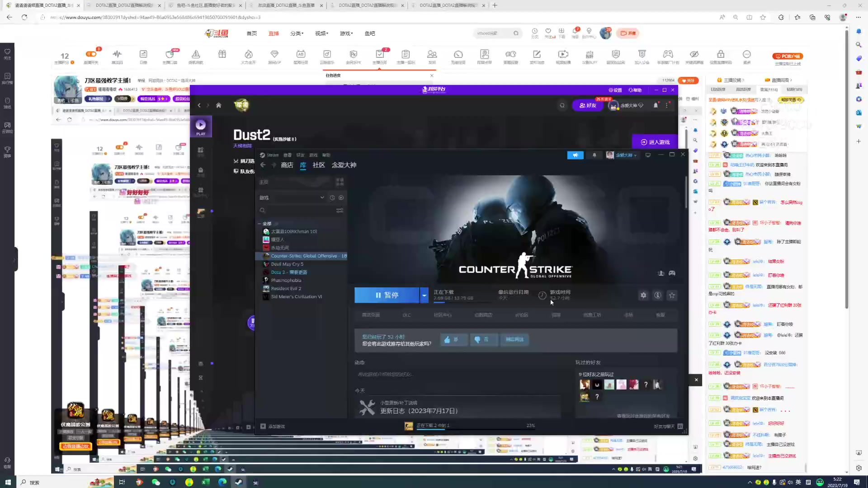Click the PLAY icon in the purple platform
Image resolution: width=868 pixels, height=488 pixels.
pos(201,127)
